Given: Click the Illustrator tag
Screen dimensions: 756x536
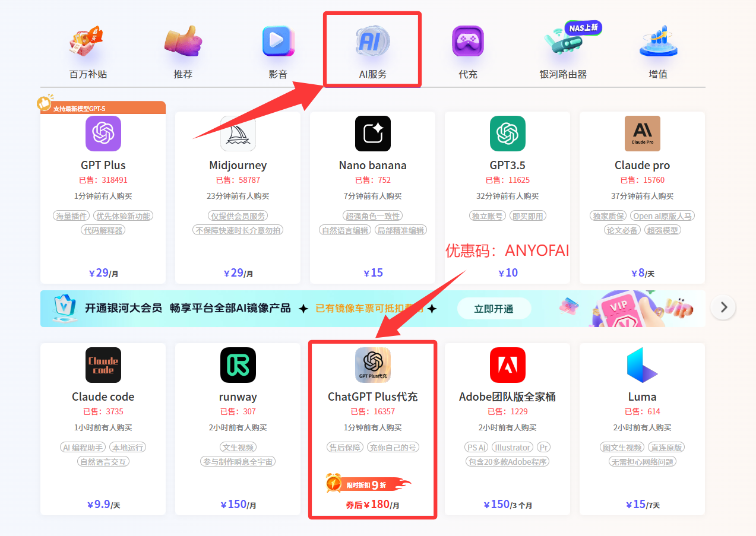Looking at the screenshot, I should [x=513, y=448].
